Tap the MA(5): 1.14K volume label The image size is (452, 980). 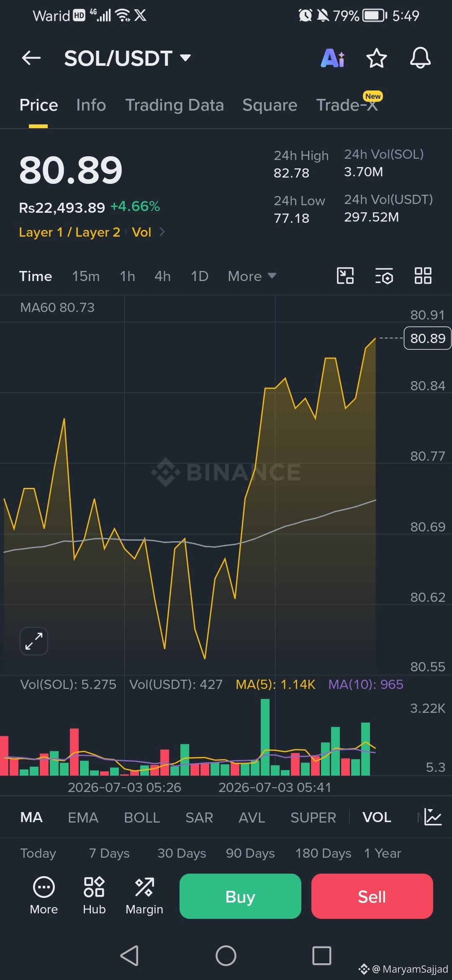[x=275, y=684]
